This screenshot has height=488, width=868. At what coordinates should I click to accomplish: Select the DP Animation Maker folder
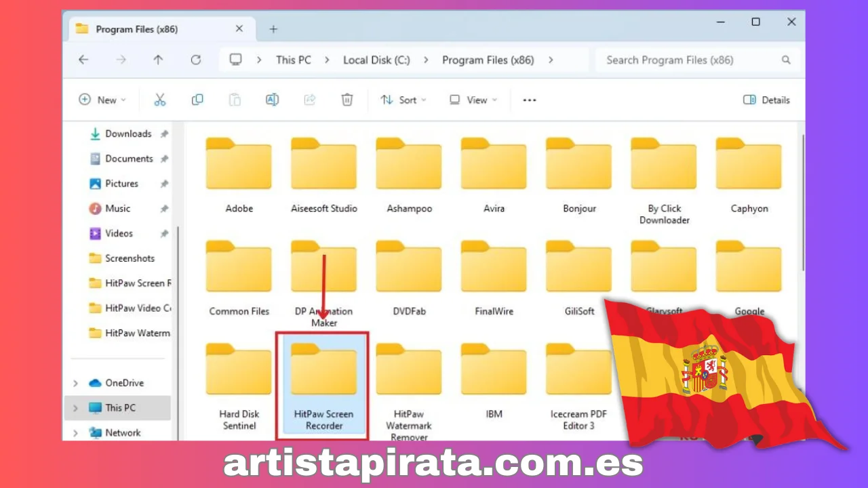(x=324, y=283)
